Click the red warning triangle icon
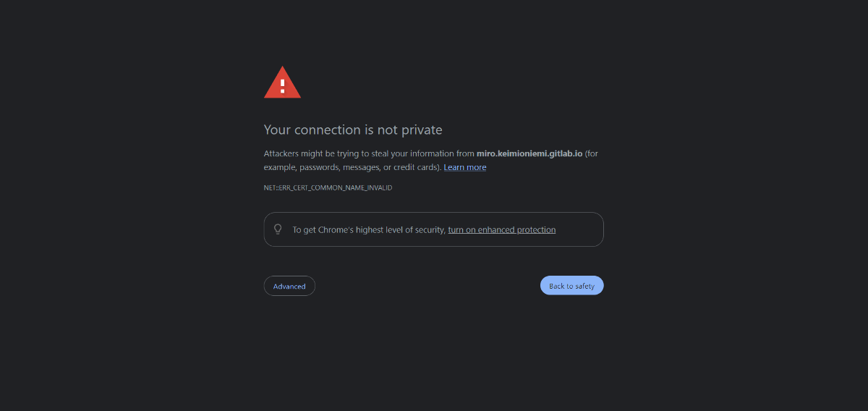Image resolution: width=868 pixels, height=411 pixels. pos(282,82)
